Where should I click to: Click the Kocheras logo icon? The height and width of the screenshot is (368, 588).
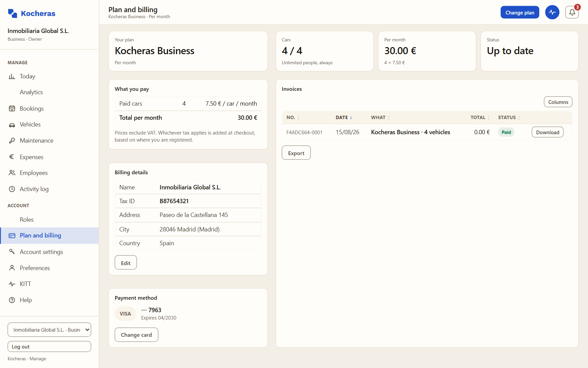pyautogui.click(x=12, y=13)
